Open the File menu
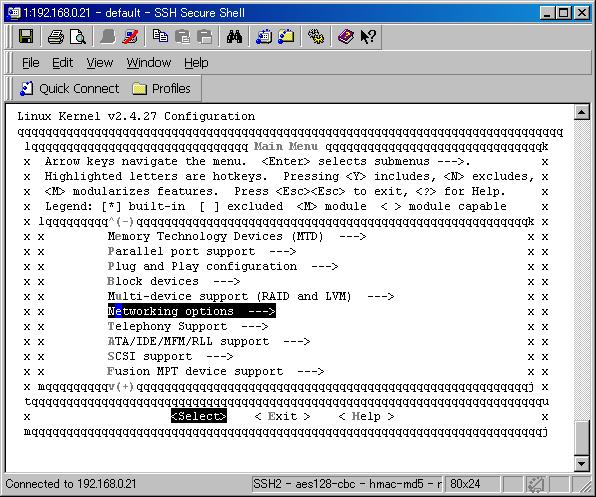Image resolution: width=596 pixels, height=497 pixels. tap(30, 63)
